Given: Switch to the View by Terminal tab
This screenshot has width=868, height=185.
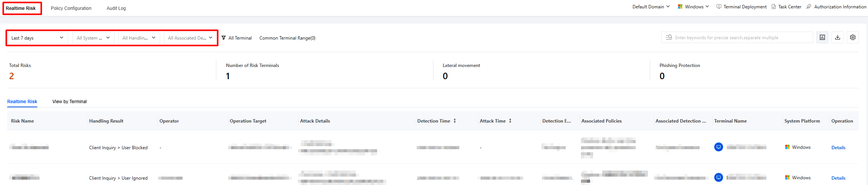Looking at the screenshot, I should pos(70,102).
